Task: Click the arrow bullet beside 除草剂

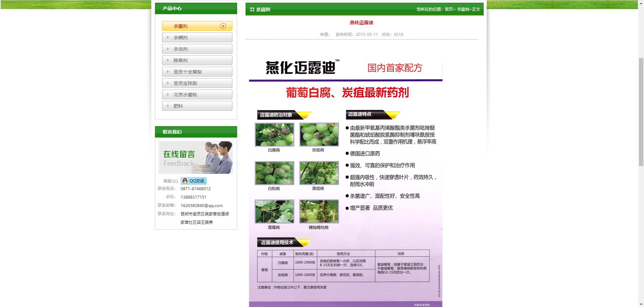Action: pos(168,60)
